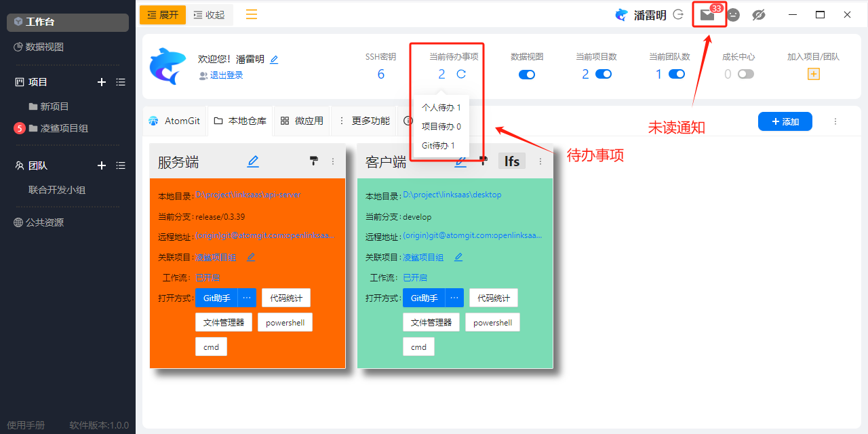Toggle the 数据视图 switch
Screen dimensions: 868x434
[x=527, y=75]
